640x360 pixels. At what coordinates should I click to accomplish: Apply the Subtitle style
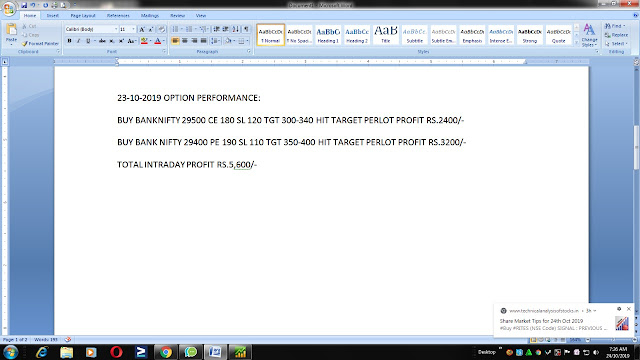coord(414,35)
